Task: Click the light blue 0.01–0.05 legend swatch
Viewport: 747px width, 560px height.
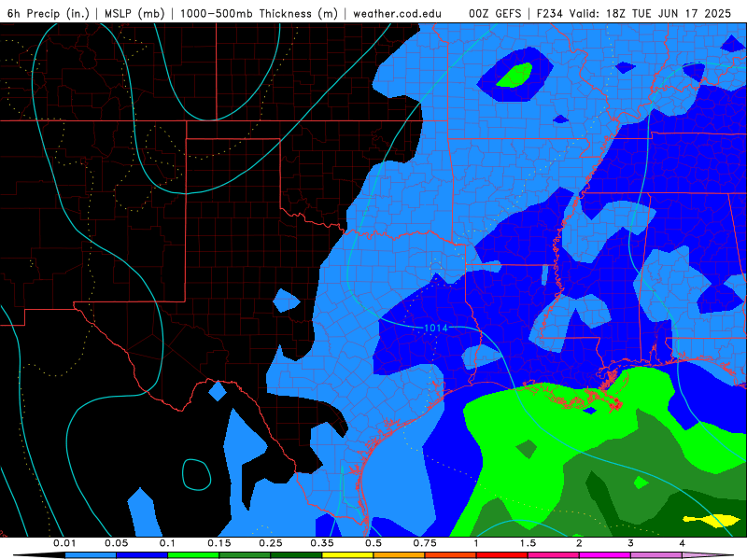Action: click(x=91, y=555)
